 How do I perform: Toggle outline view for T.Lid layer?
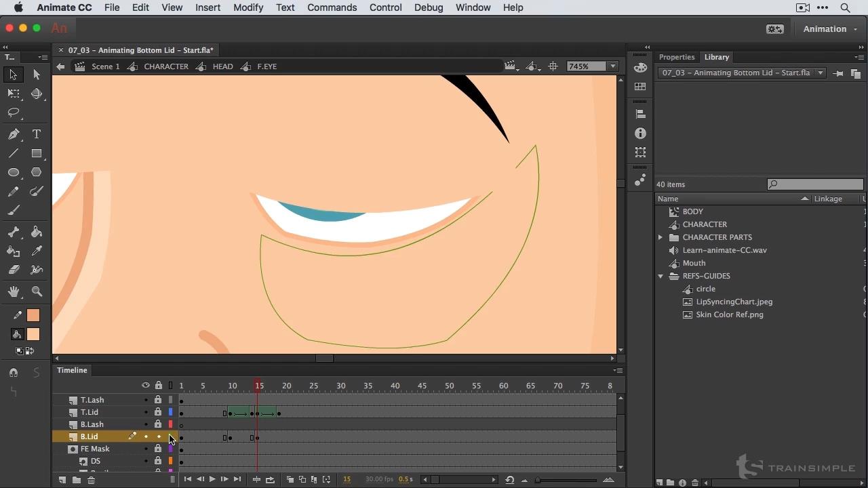(170, 412)
